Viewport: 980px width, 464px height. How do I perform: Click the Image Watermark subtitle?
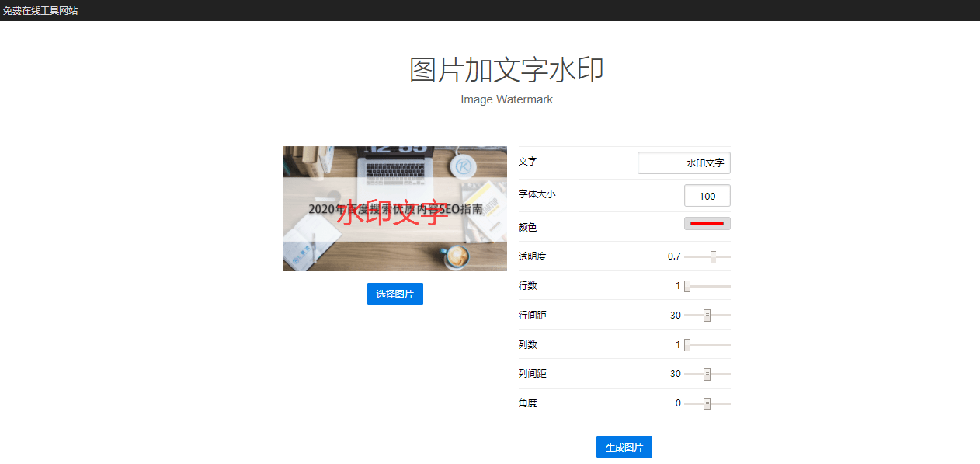pos(507,99)
